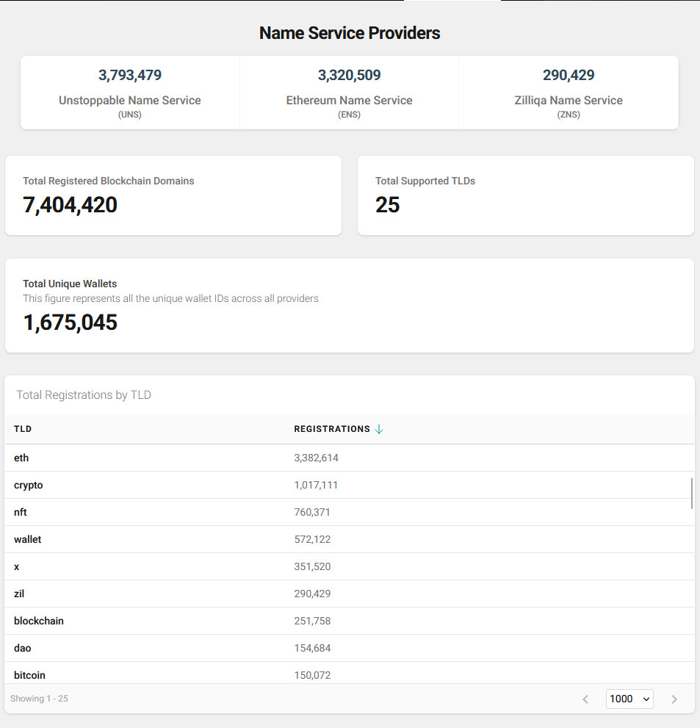
Task: Click the Name Service Providers page title
Action: (350, 33)
